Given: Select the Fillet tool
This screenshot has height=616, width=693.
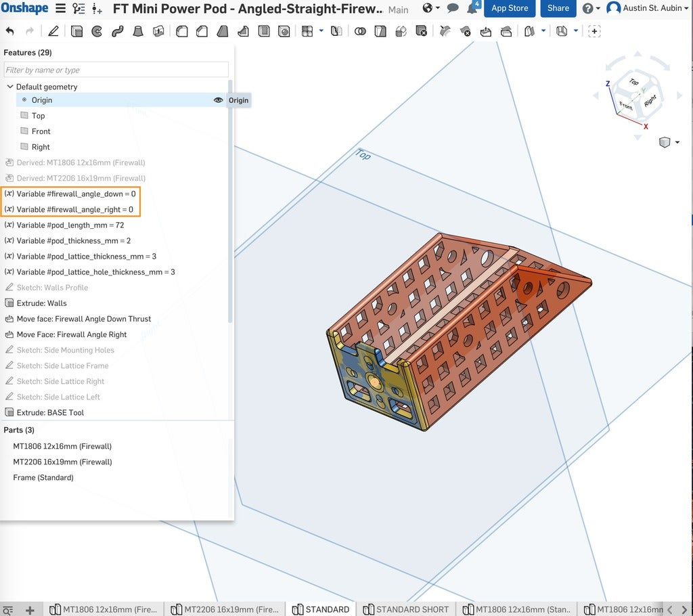Looking at the screenshot, I should click(x=181, y=31).
